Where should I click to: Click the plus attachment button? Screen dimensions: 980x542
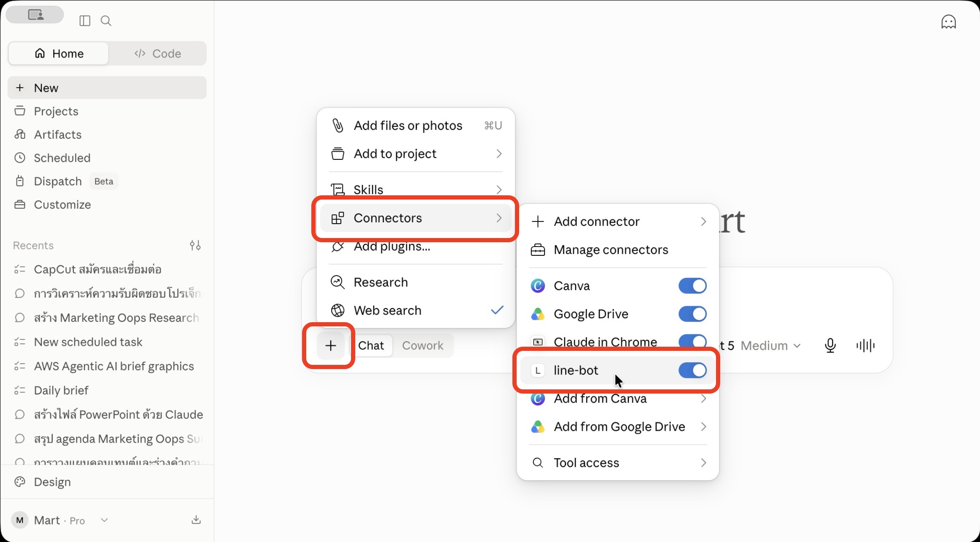(331, 345)
